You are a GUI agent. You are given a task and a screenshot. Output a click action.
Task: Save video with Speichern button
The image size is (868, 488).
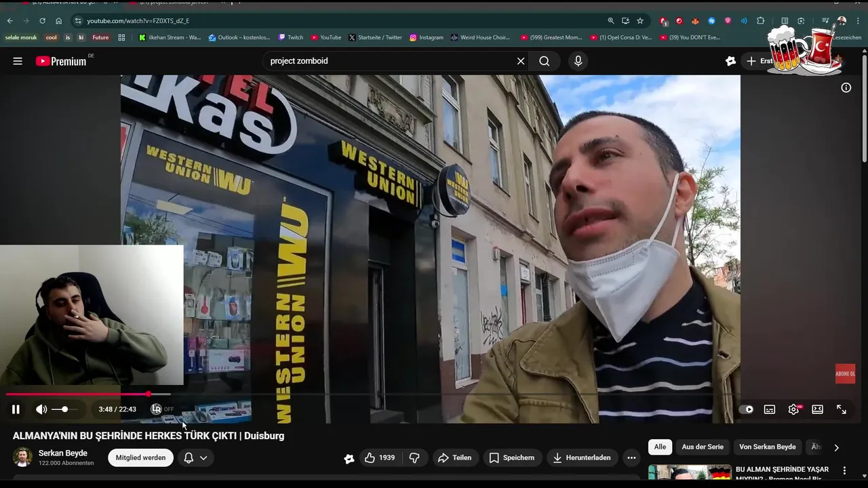tap(512, 457)
